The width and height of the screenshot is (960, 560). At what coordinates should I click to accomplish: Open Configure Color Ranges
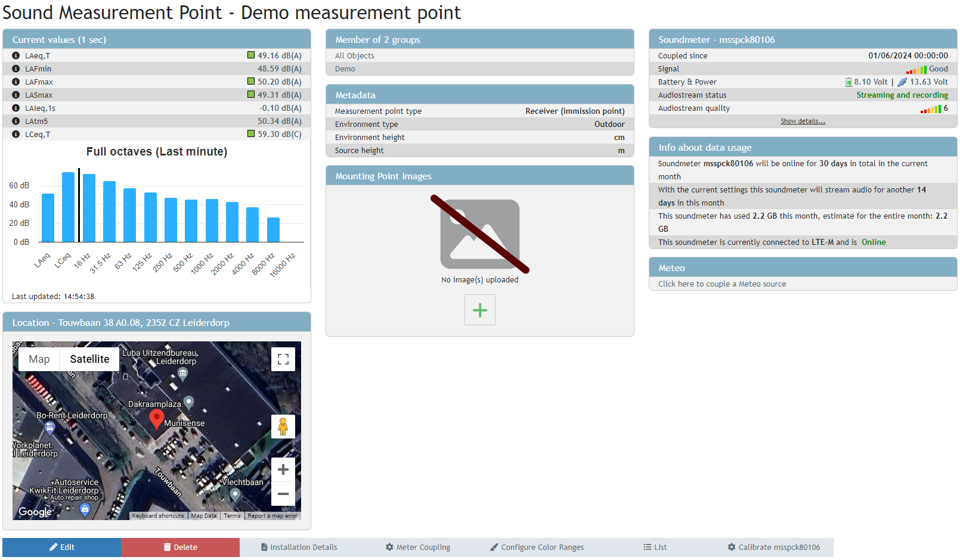pyautogui.click(x=537, y=547)
